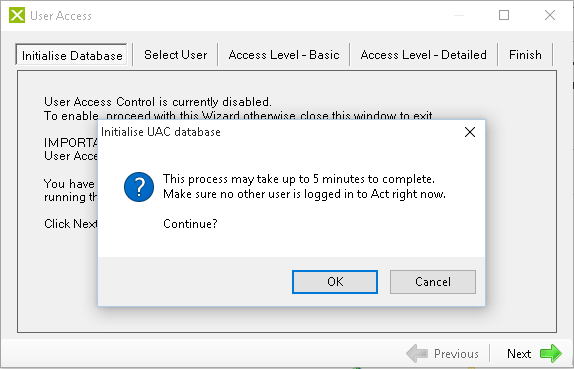Click the green Next arrow icon
Image resolution: width=574 pixels, height=369 pixels.
click(x=551, y=354)
